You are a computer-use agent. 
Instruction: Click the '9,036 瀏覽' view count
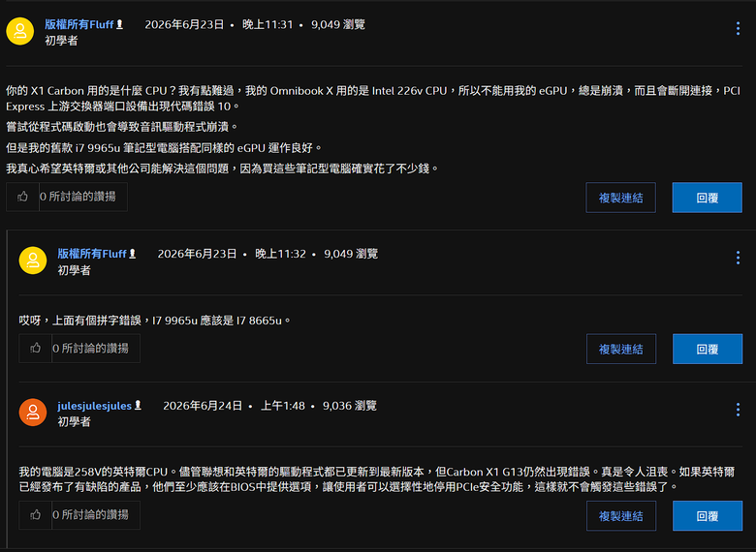tap(350, 406)
